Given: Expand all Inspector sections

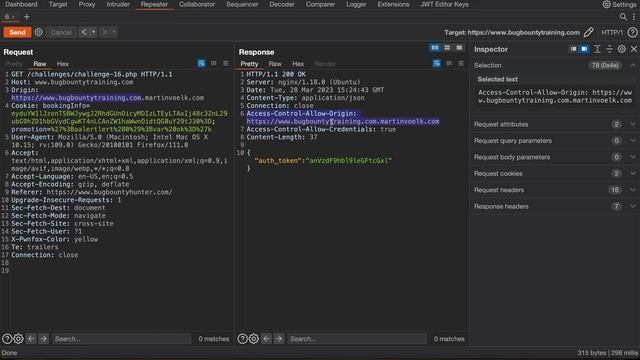Looking at the screenshot, I should (597, 49).
